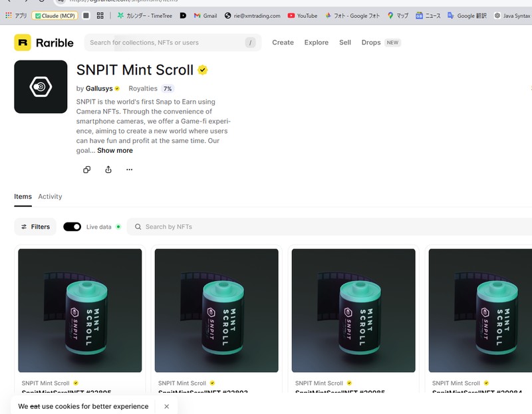Click the copy collection address icon

point(86,169)
